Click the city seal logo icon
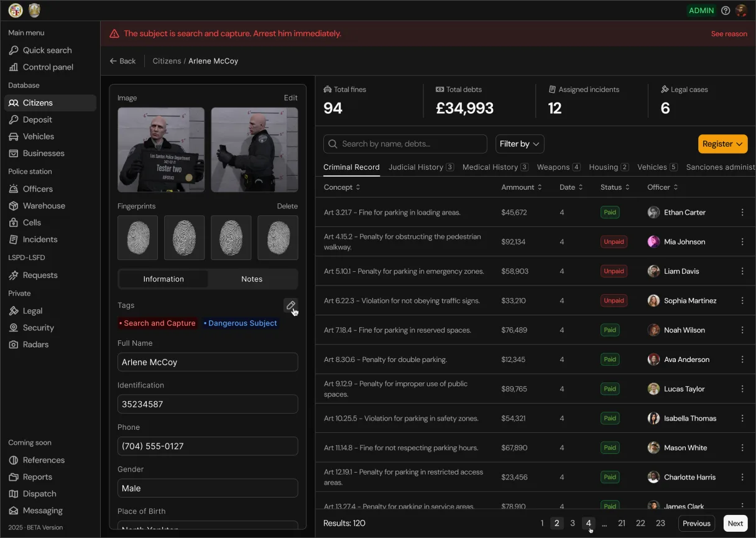The image size is (756, 538). (16, 11)
